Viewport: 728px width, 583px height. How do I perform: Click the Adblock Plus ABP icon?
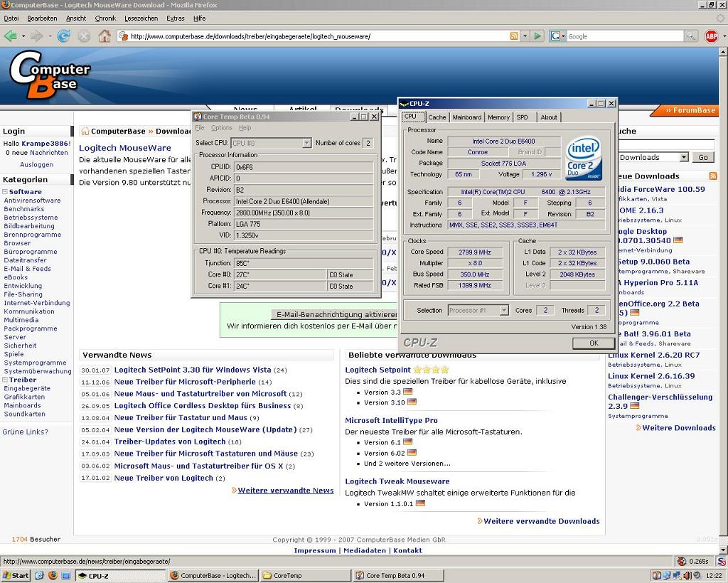(711, 36)
